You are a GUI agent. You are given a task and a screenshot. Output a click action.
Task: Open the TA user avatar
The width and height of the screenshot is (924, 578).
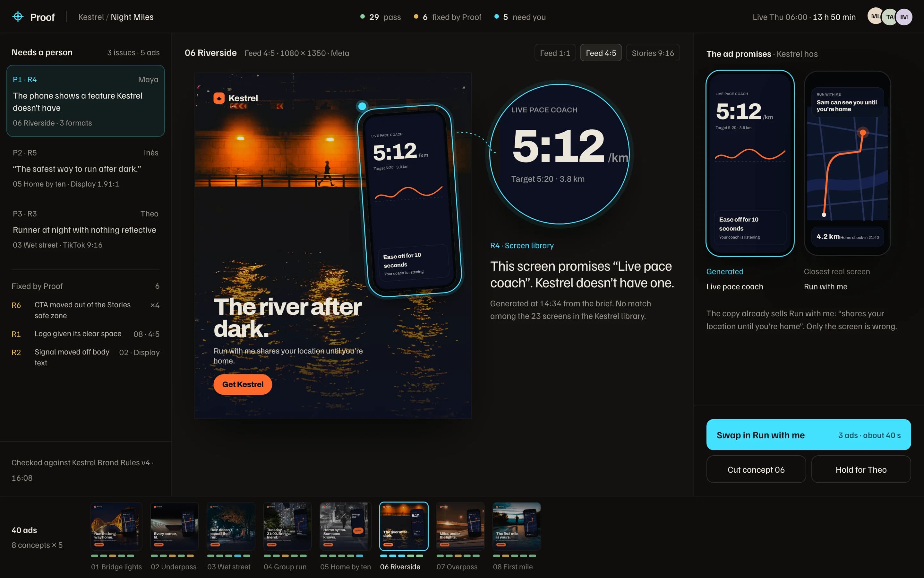[x=890, y=17]
